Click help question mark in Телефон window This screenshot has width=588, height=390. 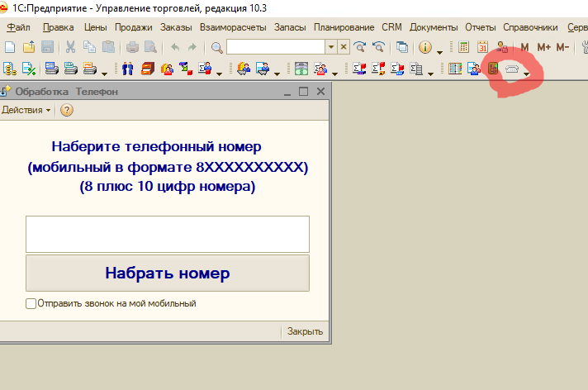67,110
